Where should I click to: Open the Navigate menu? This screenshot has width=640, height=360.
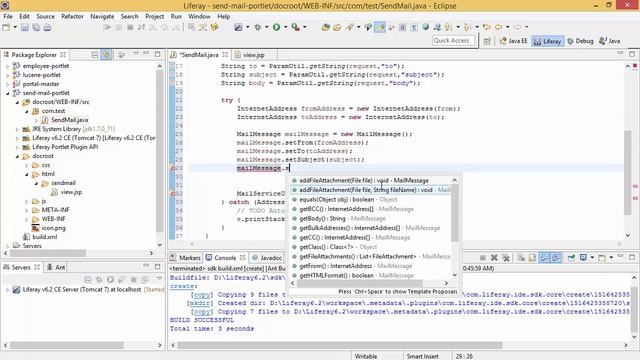coord(102,16)
